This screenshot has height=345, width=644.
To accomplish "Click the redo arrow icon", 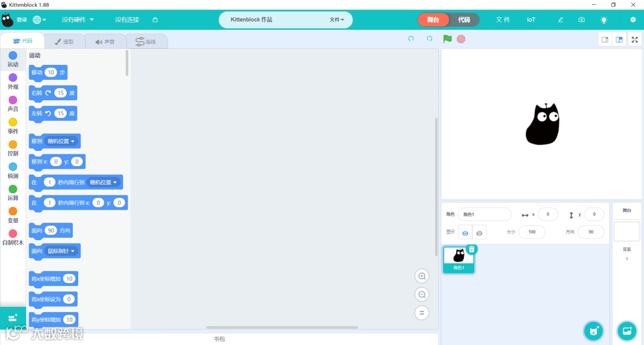I will (x=429, y=39).
